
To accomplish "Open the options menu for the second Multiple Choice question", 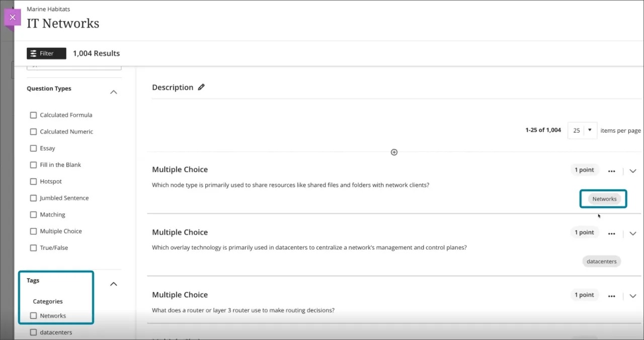I will (x=611, y=233).
